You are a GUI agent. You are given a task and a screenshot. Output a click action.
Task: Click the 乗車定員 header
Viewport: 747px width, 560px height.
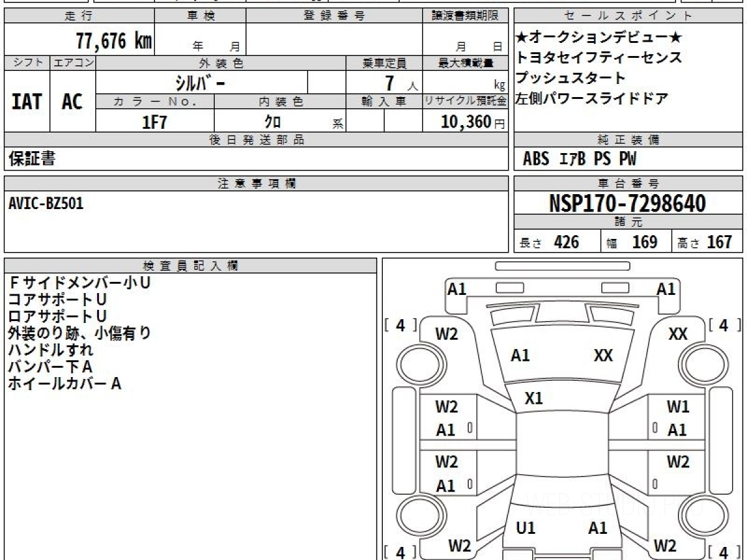(x=385, y=63)
